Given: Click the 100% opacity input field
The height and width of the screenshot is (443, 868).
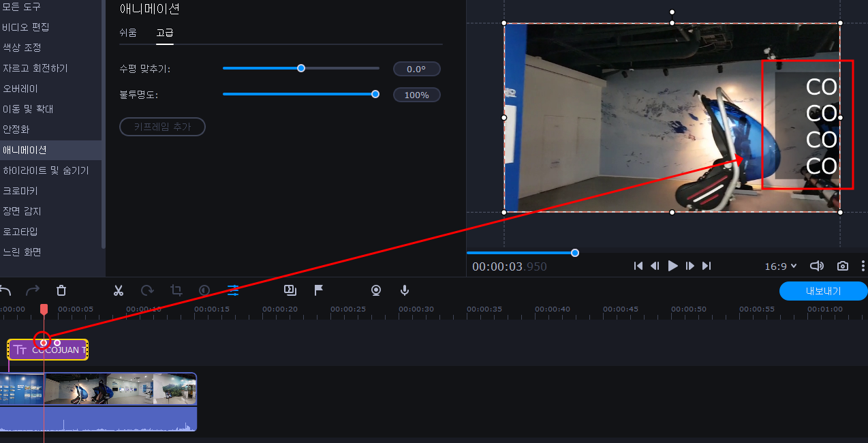Looking at the screenshot, I should [x=417, y=95].
